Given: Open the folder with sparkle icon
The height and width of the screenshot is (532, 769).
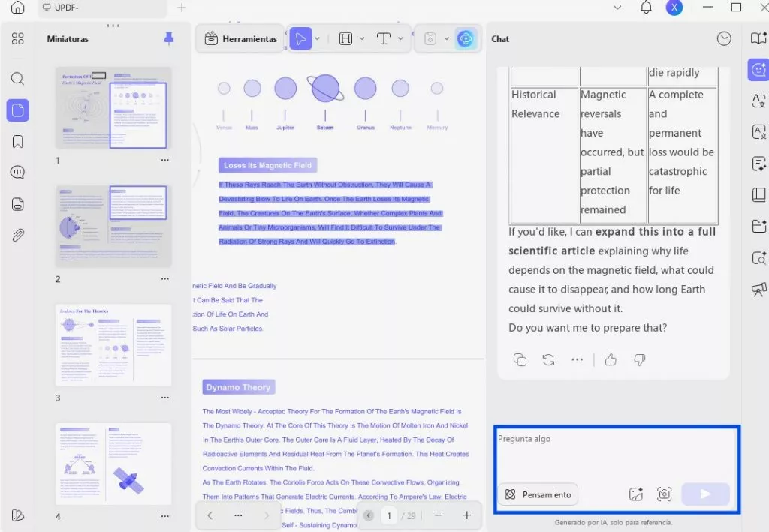Looking at the screenshot, I should 758,226.
